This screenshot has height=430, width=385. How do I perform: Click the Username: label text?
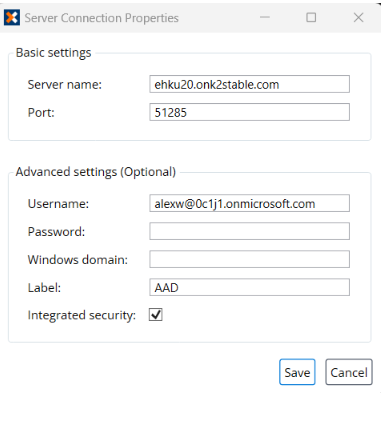[58, 204]
